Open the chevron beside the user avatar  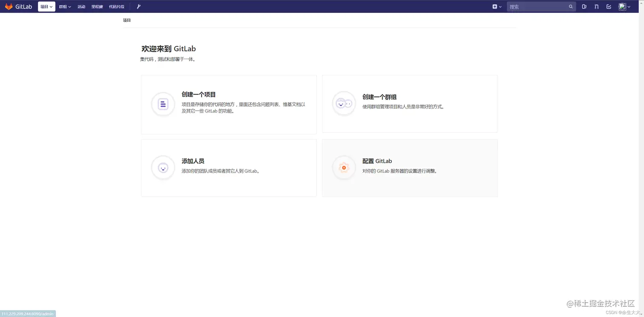629,7
